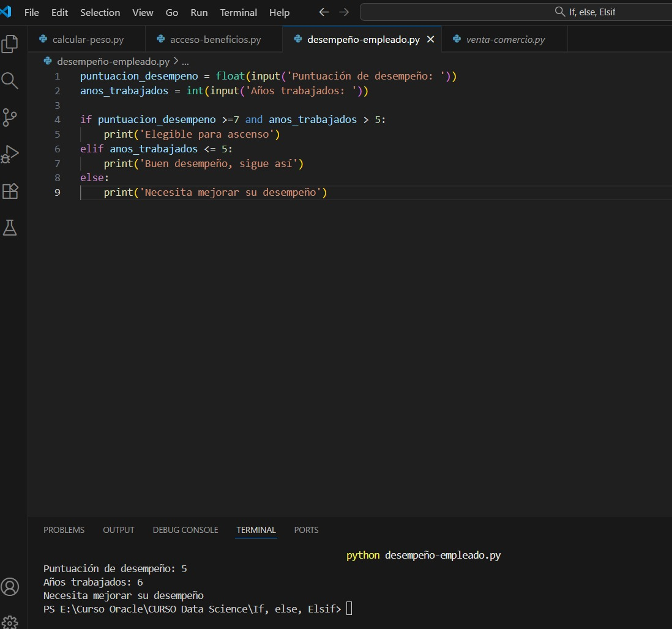Switch to the calcular-peso.py tab

click(x=88, y=39)
